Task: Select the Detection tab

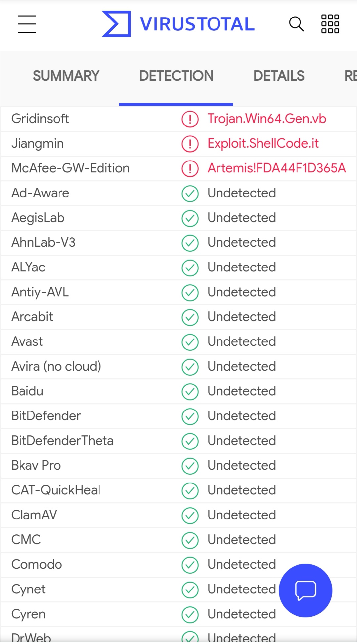Action: pos(176,76)
